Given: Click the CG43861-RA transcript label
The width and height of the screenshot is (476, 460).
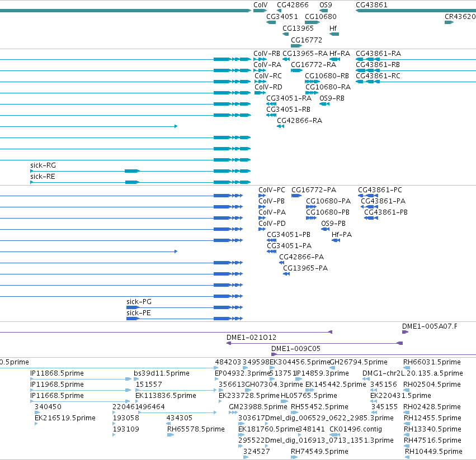Looking at the screenshot, I should (x=378, y=54).
